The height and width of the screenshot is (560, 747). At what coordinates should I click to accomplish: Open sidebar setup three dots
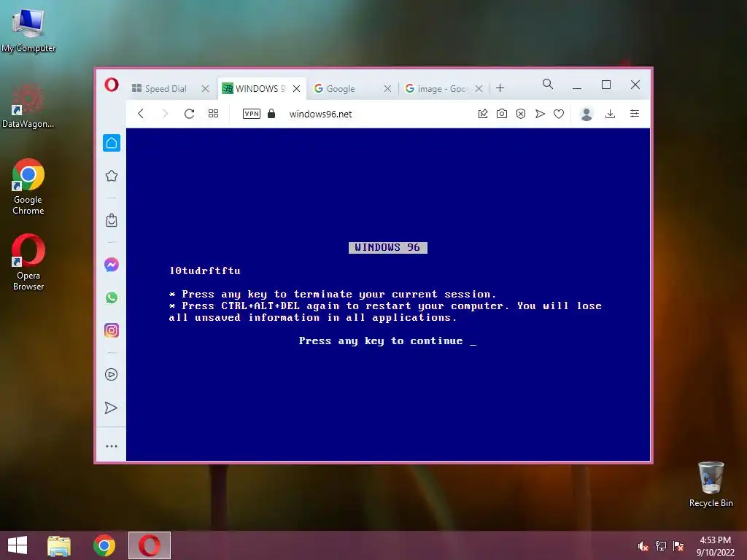click(x=112, y=446)
